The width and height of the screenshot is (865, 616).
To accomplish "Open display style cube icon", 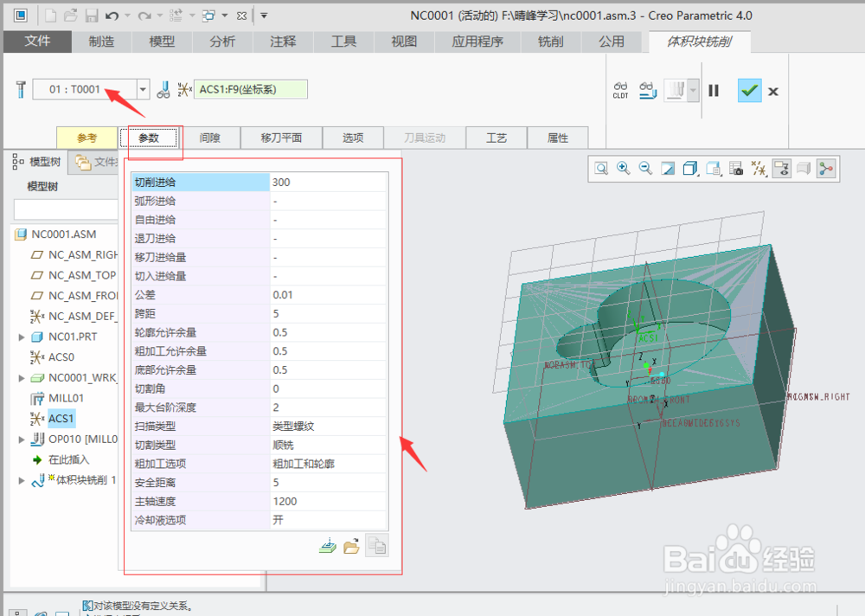I will pyautogui.click(x=690, y=169).
